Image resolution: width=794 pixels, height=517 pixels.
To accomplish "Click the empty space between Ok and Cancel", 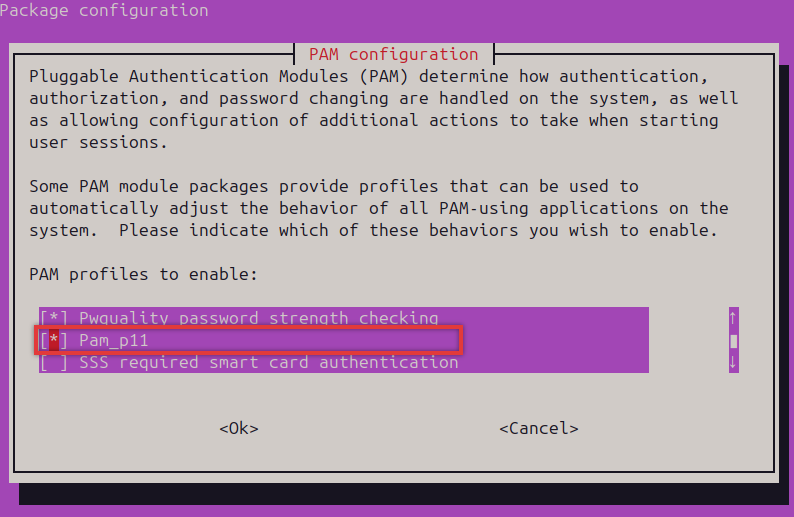I will tap(378, 428).
